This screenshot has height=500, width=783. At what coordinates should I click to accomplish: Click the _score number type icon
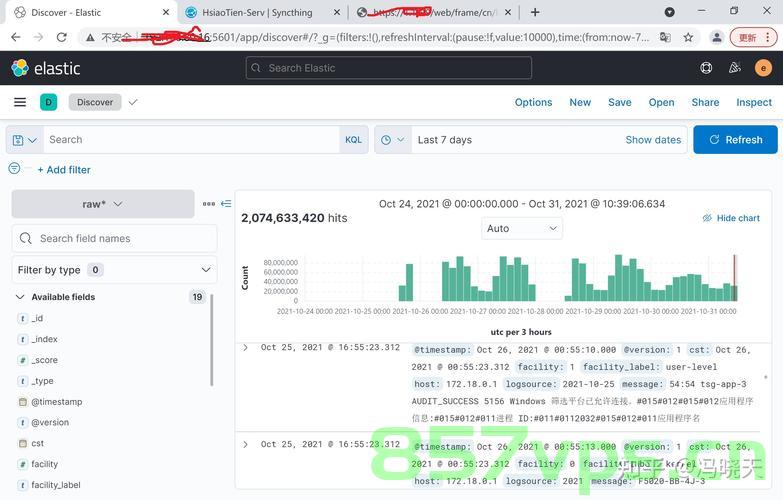pyautogui.click(x=22, y=360)
